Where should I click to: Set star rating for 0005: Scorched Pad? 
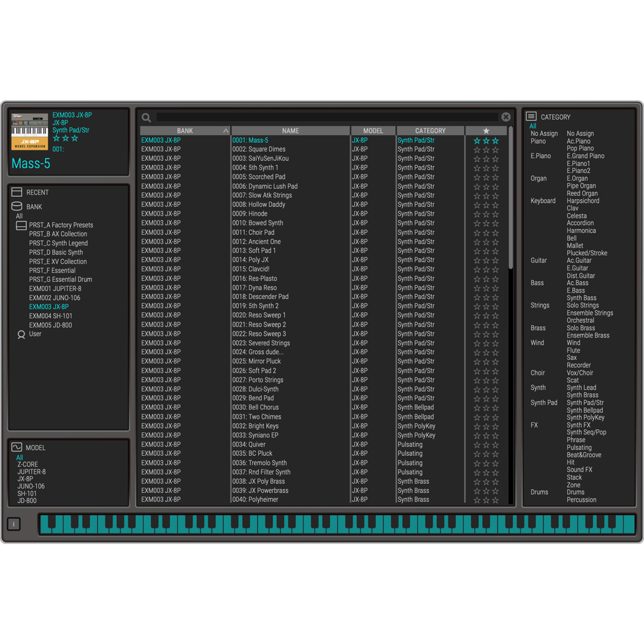(x=486, y=177)
